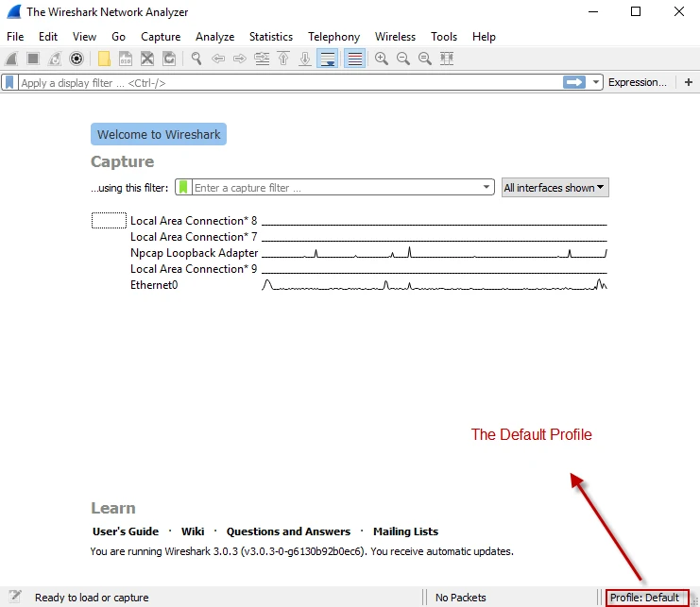This screenshot has height=607, width=700.
Task: Open the View menu
Action: click(84, 37)
